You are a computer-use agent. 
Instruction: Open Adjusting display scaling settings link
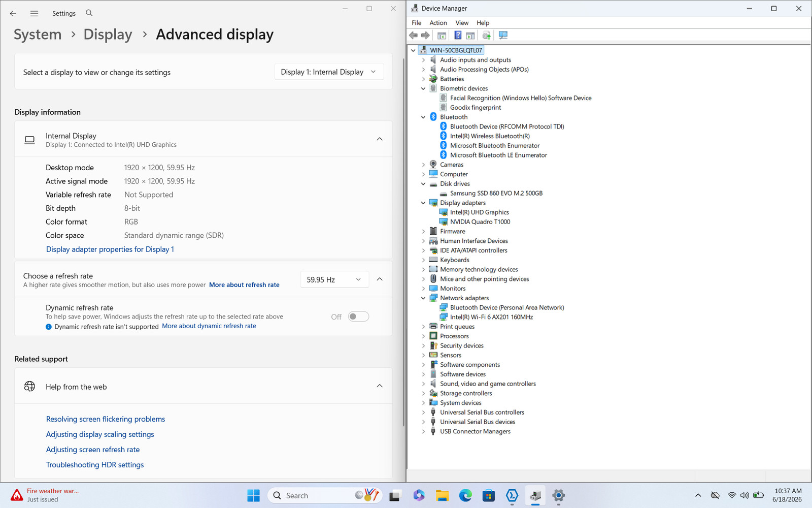tap(100, 434)
